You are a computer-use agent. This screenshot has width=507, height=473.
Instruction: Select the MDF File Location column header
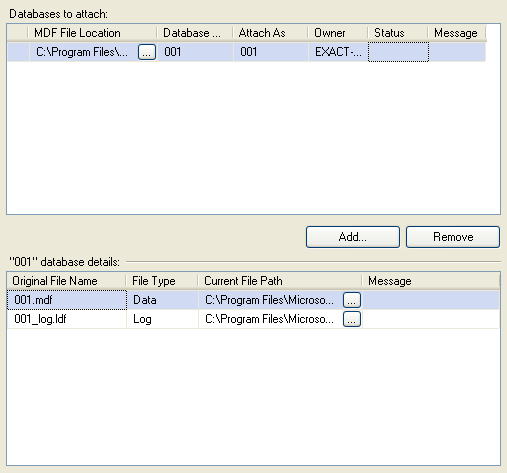92,33
